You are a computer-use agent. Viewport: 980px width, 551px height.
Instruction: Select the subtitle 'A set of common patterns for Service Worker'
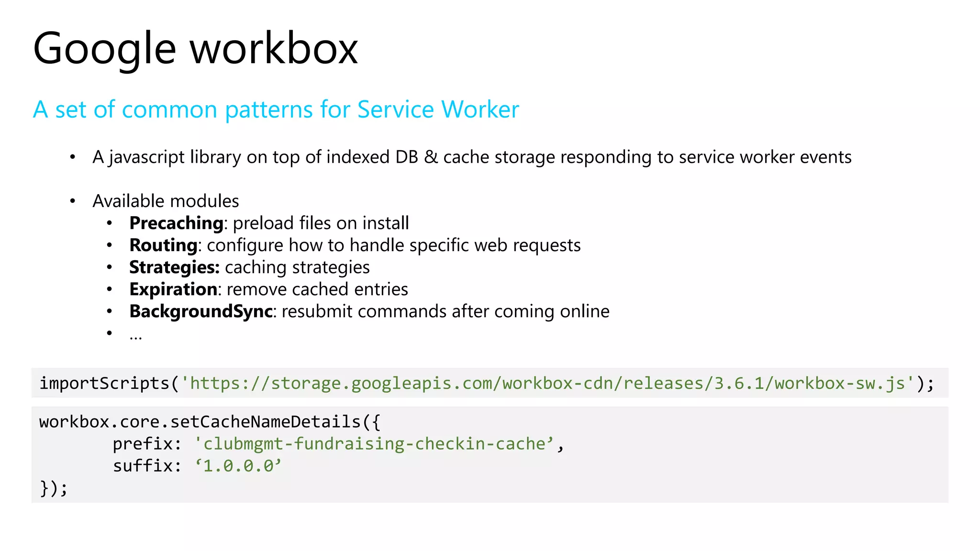276,110
